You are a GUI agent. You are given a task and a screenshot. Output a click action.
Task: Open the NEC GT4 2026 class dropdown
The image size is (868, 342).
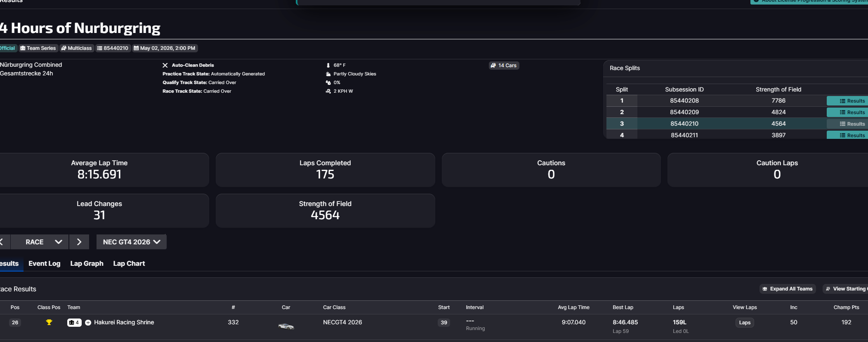(132, 242)
